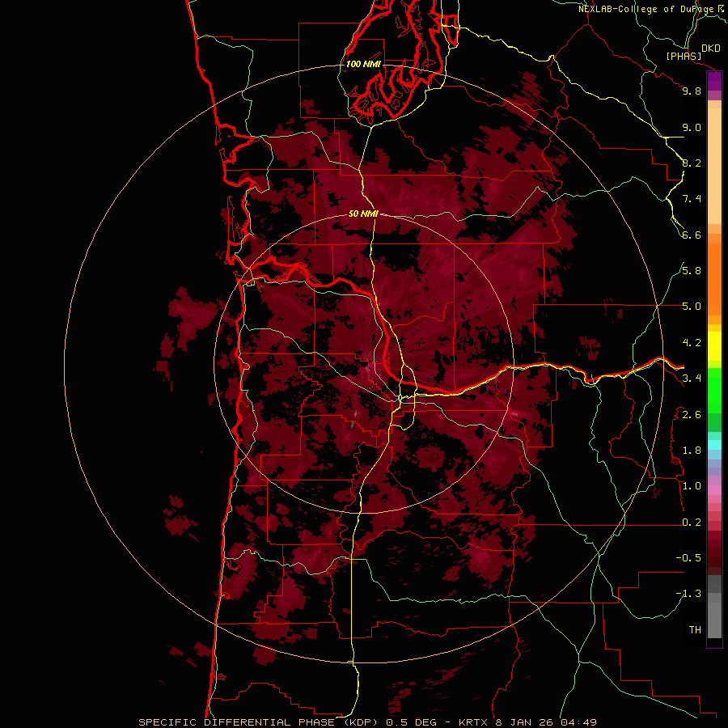728x728 pixels.
Task: Click the 9.0 scale value
Action: (692, 127)
